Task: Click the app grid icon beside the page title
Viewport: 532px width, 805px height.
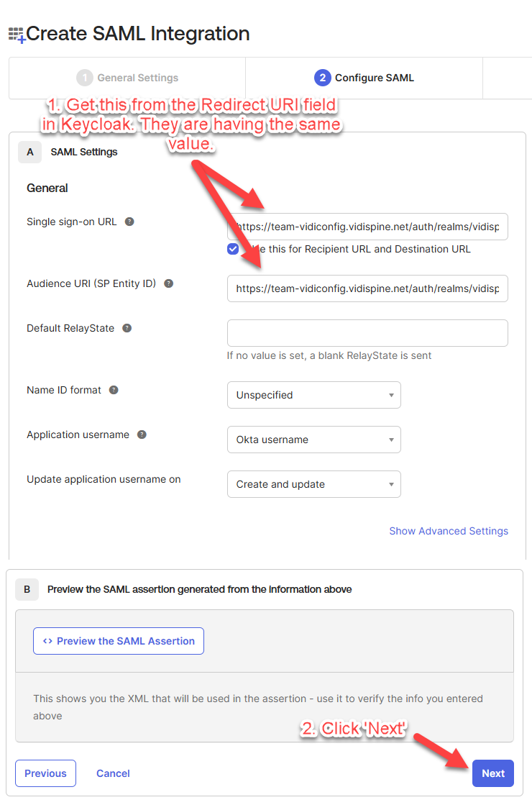Action: click(16, 35)
